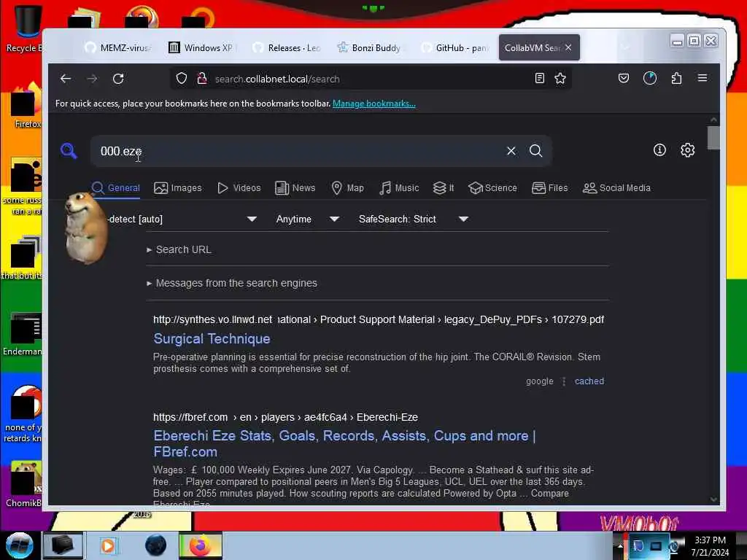
Task: Close the CollabVM Search tab
Action: pos(568,47)
